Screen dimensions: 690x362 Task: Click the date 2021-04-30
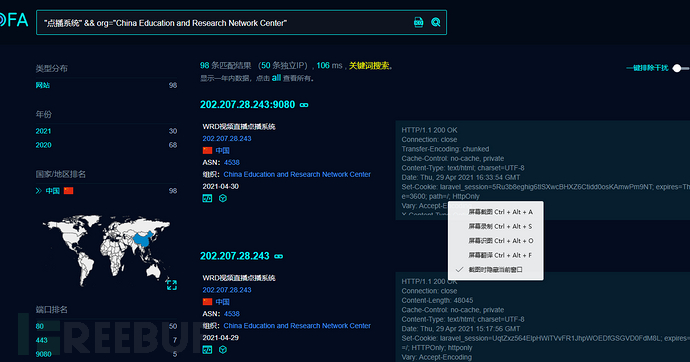(x=220, y=186)
